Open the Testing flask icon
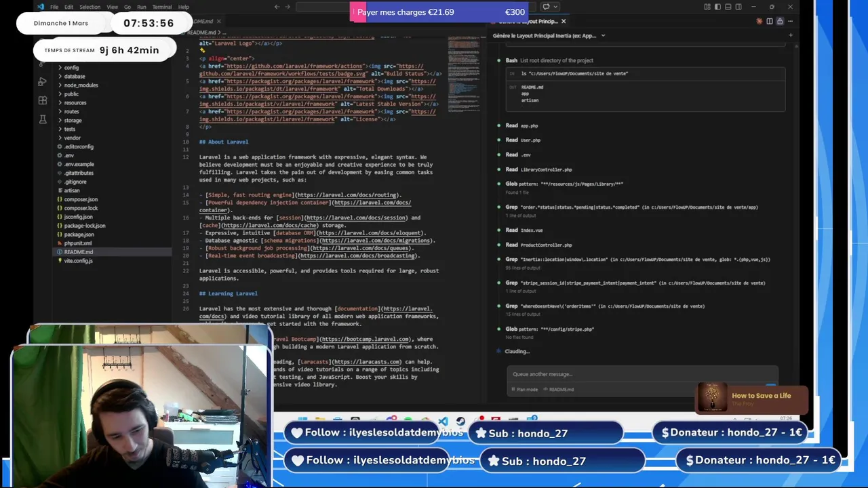Screen dimensions: 868x488 click(42, 119)
